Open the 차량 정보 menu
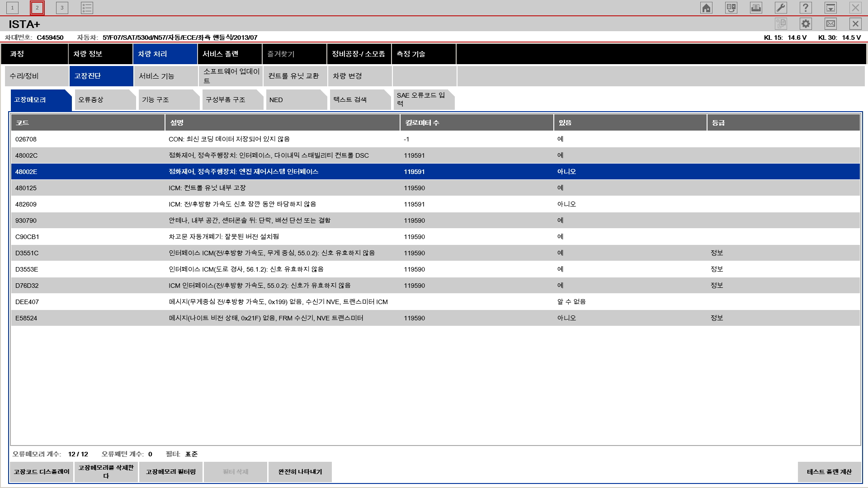 click(x=100, y=54)
